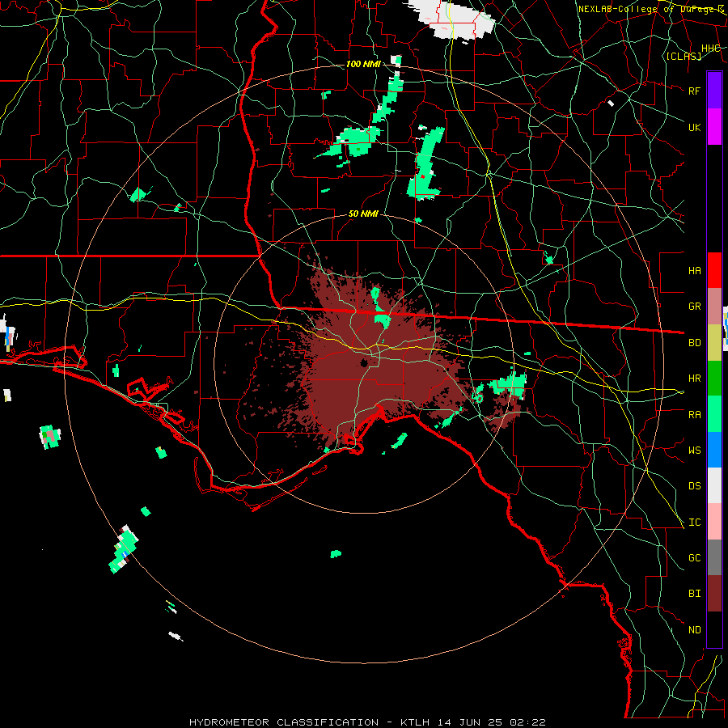Click the RF legend label
The image size is (728, 728).
tap(694, 91)
